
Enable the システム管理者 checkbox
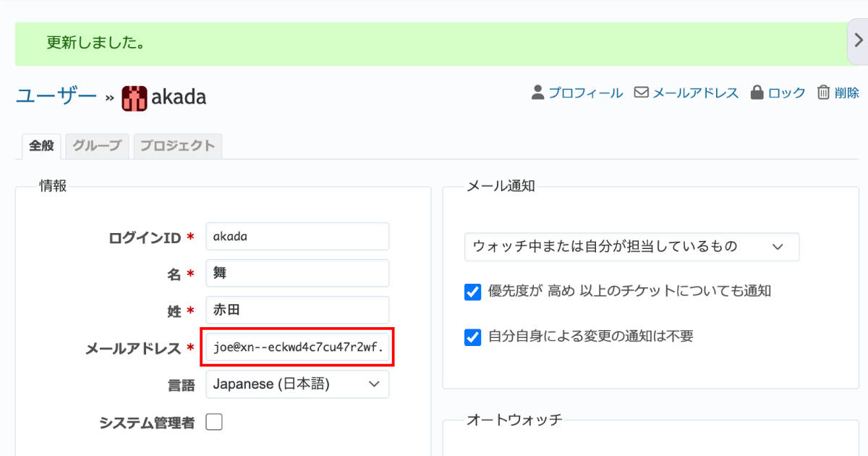(x=214, y=423)
